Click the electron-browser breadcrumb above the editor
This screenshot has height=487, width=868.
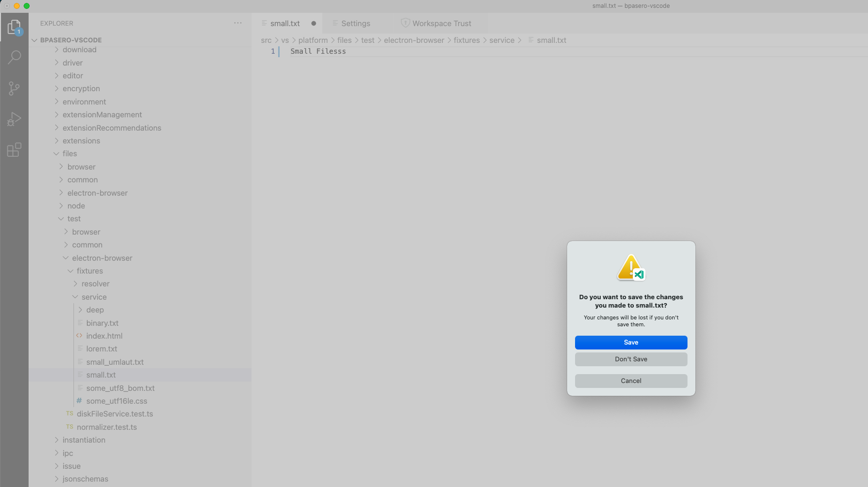coord(414,40)
